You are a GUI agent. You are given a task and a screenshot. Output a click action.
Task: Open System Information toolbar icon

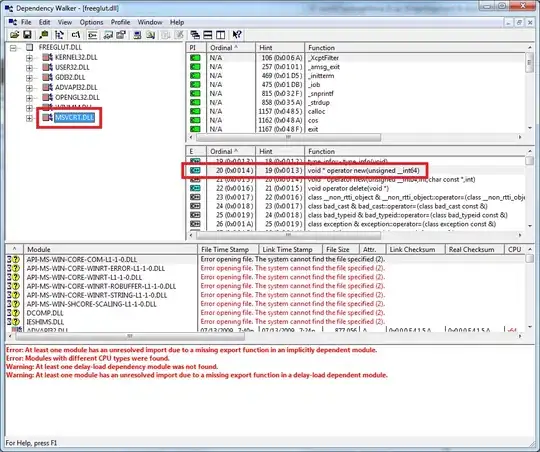[137, 34]
